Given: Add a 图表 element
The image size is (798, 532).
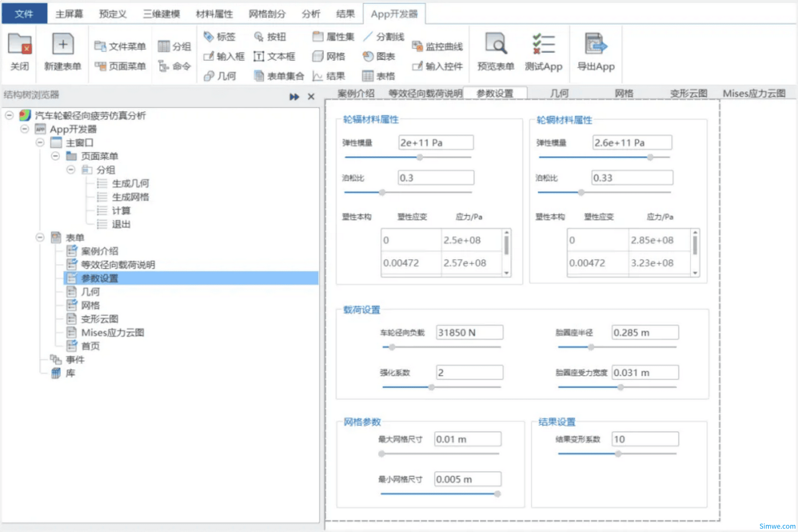Looking at the screenshot, I should click(x=378, y=56).
